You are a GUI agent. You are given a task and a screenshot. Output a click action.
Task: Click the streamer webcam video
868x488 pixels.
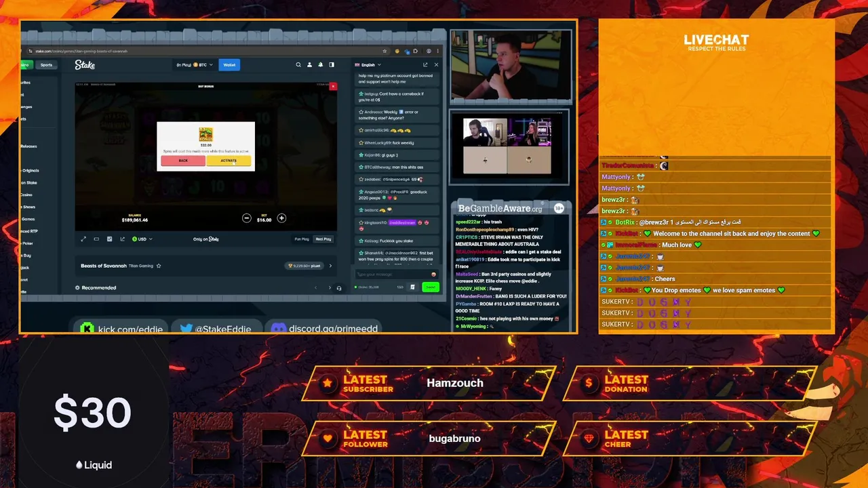pyautogui.click(x=510, y=64)
